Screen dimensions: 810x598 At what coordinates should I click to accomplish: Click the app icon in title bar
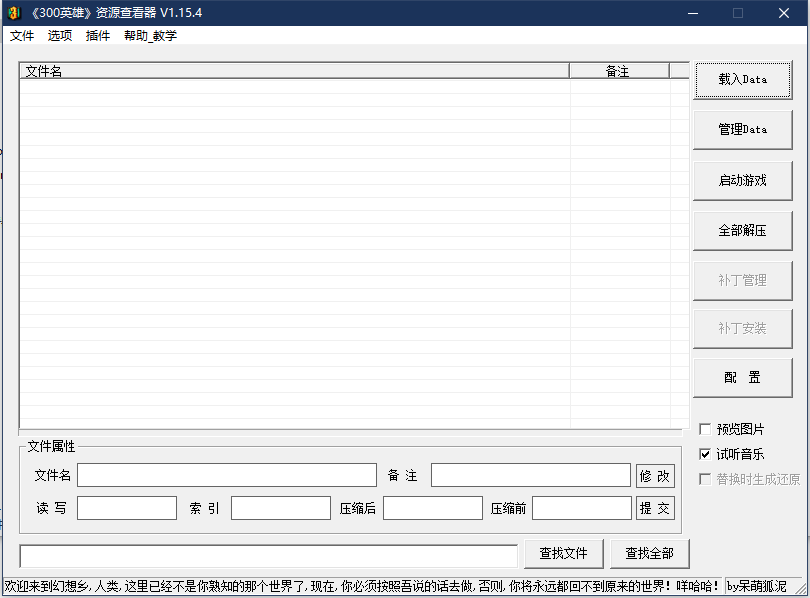[14, 13]
